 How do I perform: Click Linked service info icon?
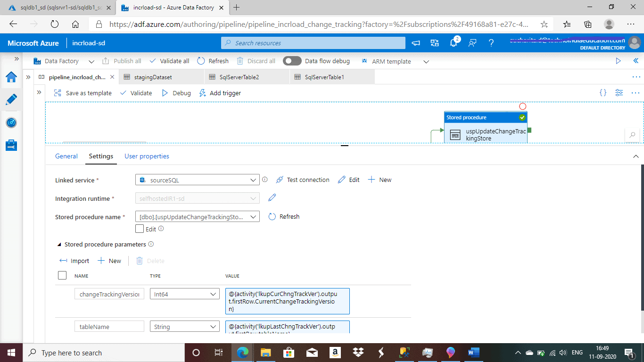coord(265,180)
